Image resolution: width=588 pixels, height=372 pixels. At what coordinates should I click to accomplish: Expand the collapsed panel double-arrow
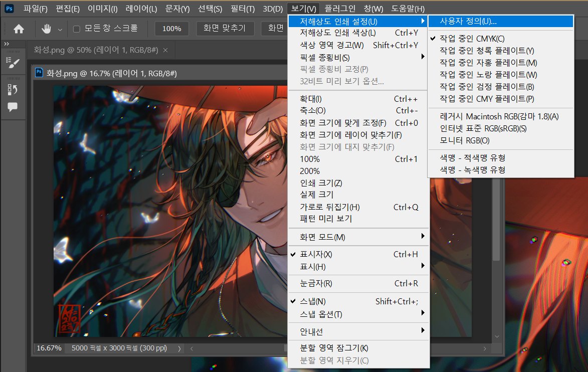click(7, 44)
